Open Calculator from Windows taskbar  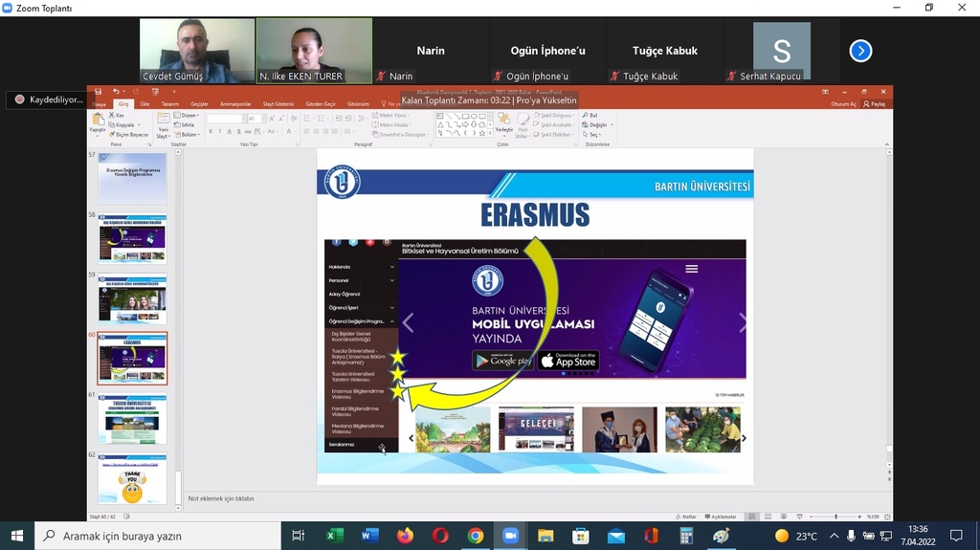(x=686, y=536)
